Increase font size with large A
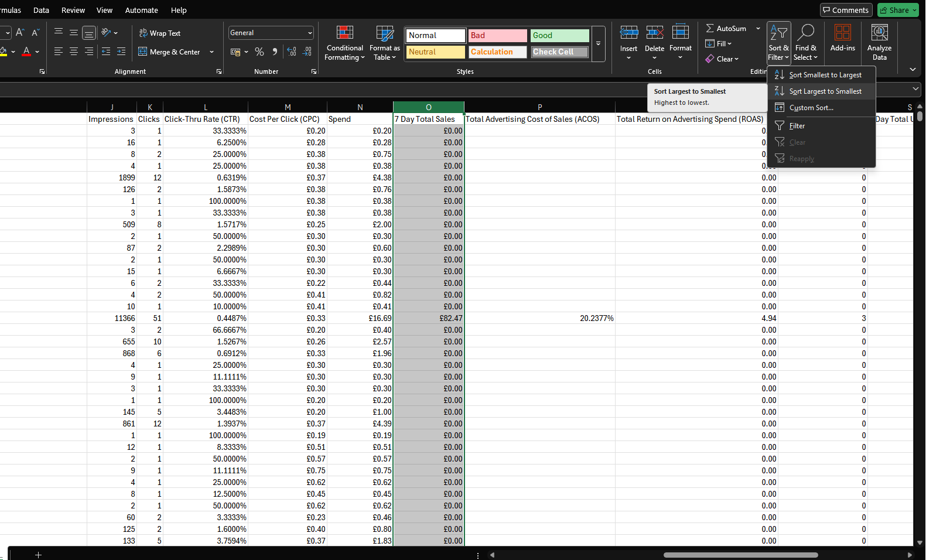Screen dimensions: 926x560 (20, 32)
